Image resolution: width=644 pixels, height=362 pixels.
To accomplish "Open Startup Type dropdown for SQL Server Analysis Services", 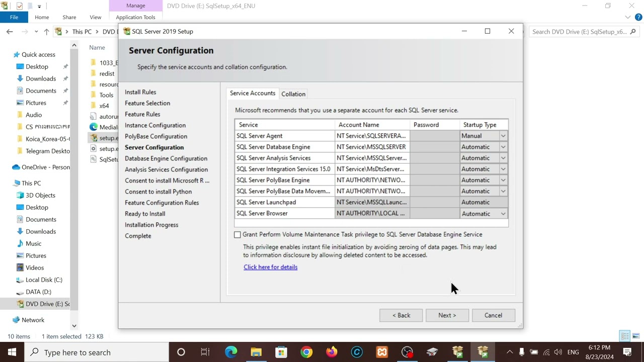I will 503,158.
